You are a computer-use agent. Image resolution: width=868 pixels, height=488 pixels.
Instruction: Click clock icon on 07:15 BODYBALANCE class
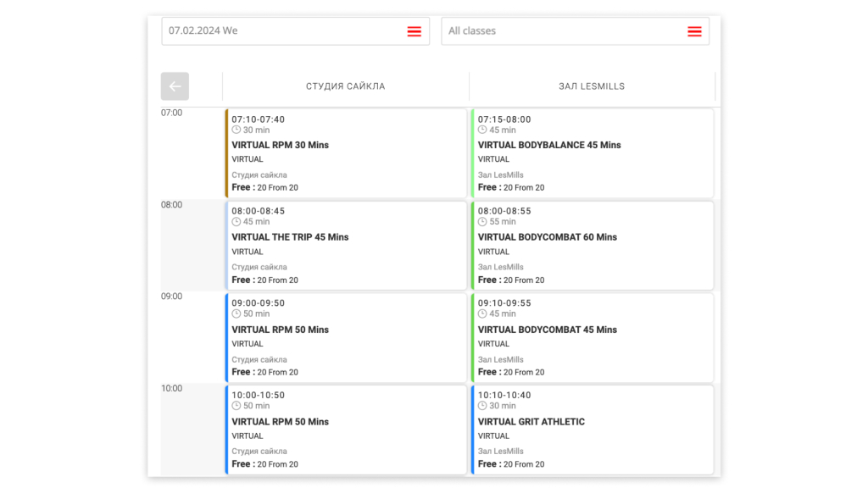click(x=482, y=130)
